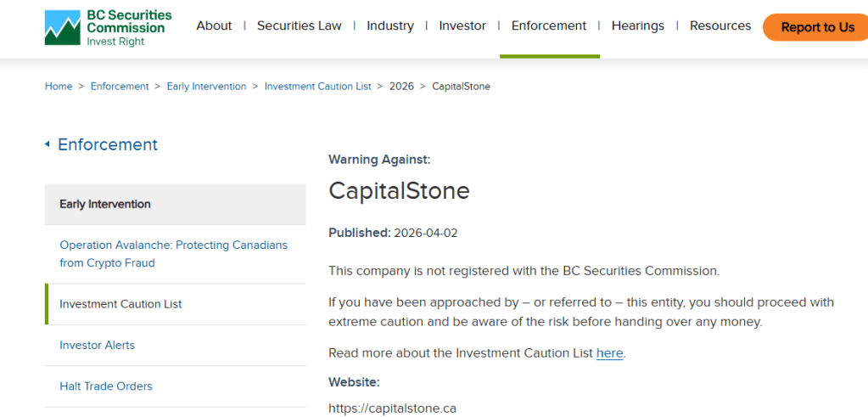Open the Hearings menu

click(x=638, y=25)
